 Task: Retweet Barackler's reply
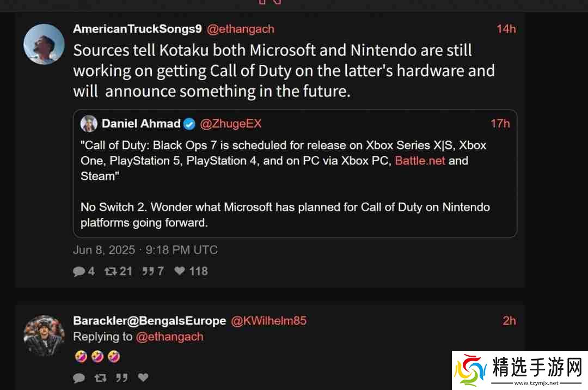click(100, 377)
